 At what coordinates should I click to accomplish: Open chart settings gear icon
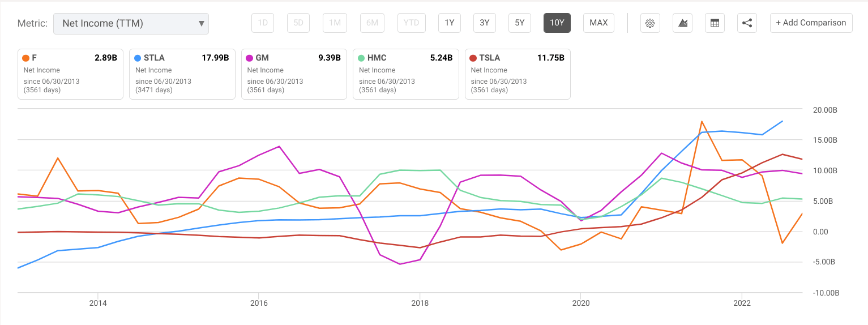pyautogui.click(x=650, y=23)
